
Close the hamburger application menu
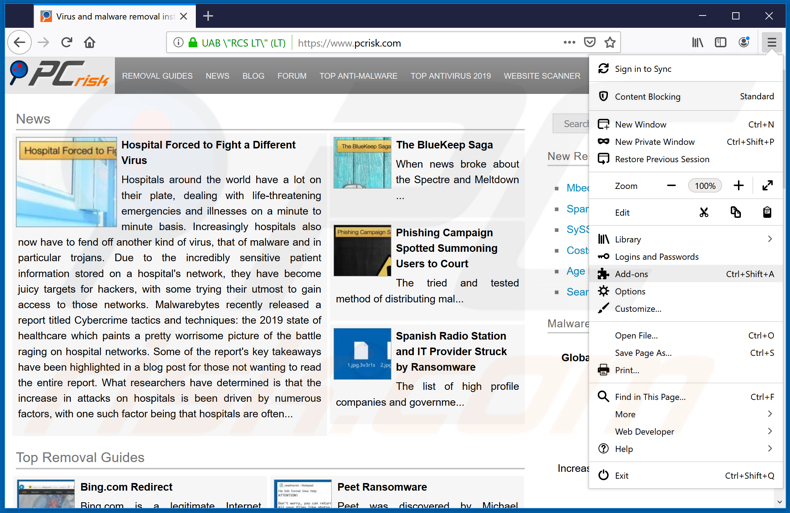click(x=772, y=43)
